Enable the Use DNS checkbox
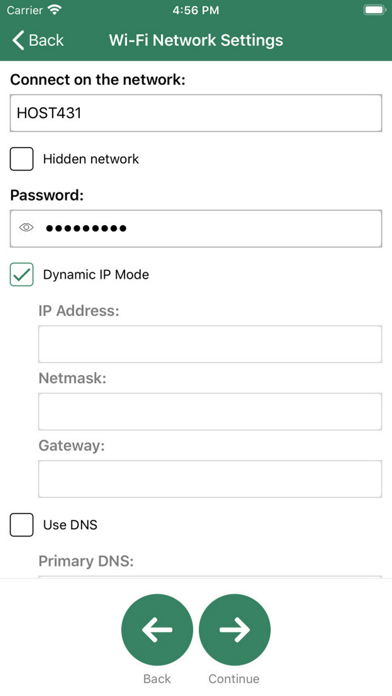This screenshot has width=392, height=696. pos(22,525)
